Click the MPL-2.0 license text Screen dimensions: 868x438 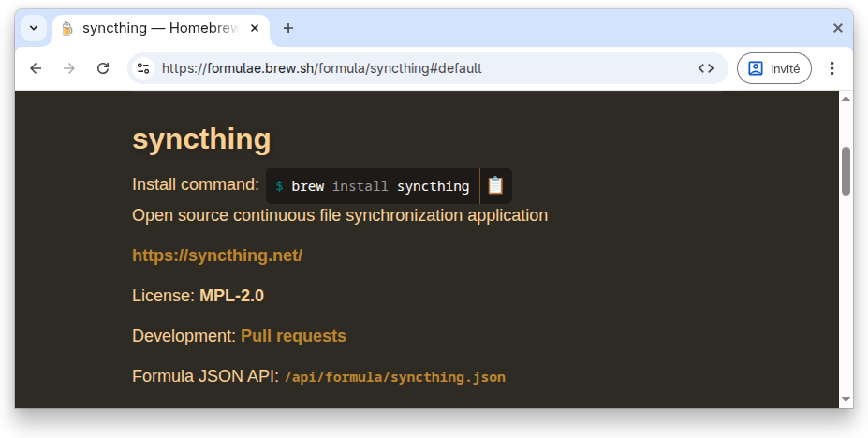click(x=231, y=296)
